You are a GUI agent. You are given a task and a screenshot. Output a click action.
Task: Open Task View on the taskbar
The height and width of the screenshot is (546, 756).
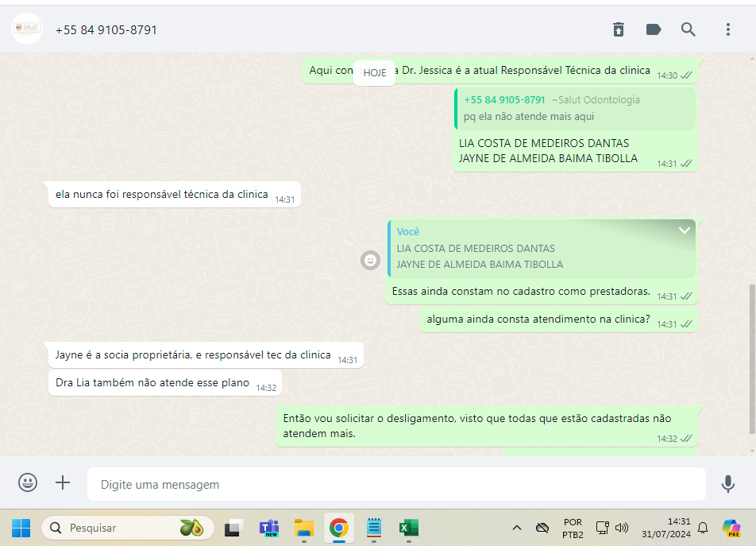tap(233, 529)
